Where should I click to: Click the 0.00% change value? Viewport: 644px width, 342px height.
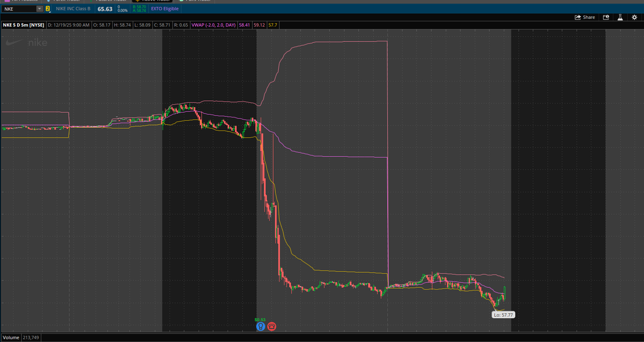[122, 11]
